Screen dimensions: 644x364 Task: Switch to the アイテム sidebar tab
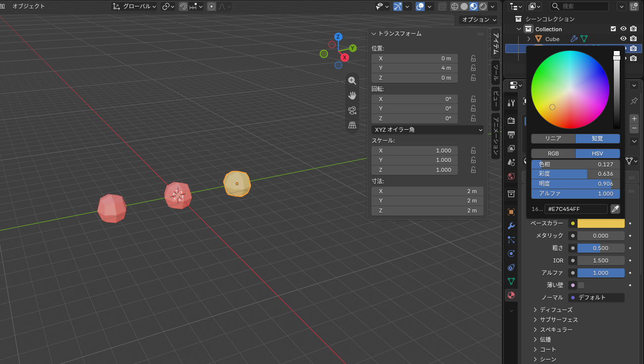coord(495,44)
